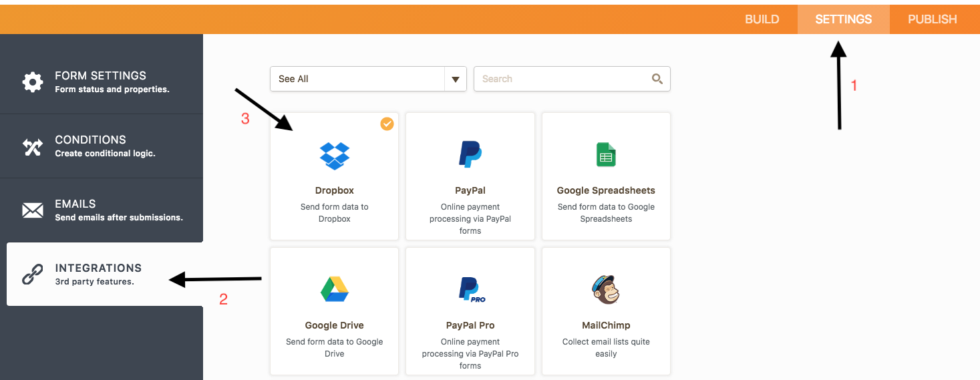
Task: Select Conditions in the sidebar
Action: (102, 146)
